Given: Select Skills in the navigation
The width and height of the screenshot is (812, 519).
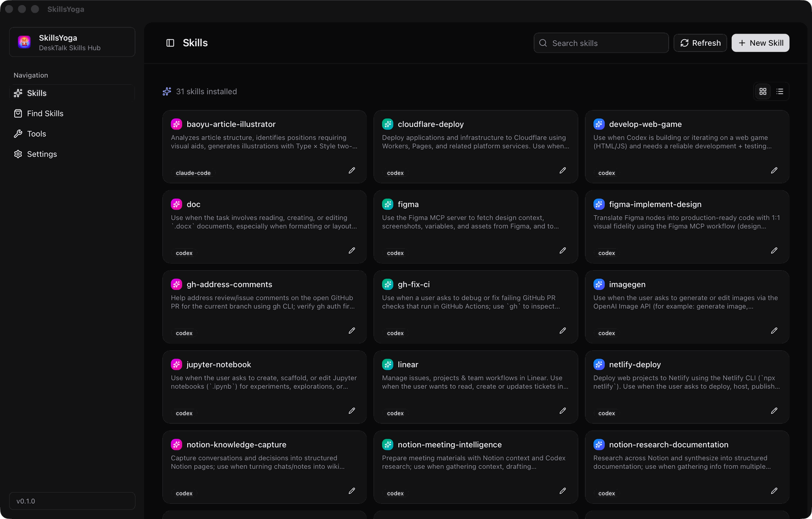Looking at the screenshot, I should point(37,93).
